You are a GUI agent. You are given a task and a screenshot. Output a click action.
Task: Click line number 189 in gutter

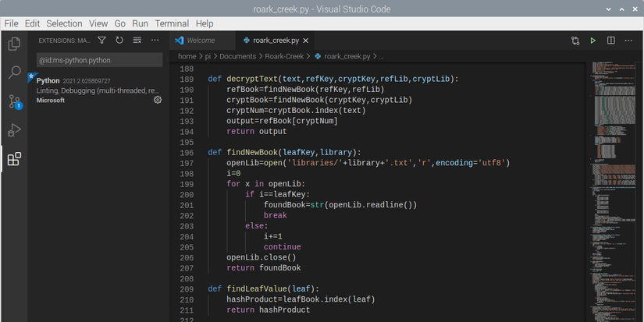pos(187,80)
